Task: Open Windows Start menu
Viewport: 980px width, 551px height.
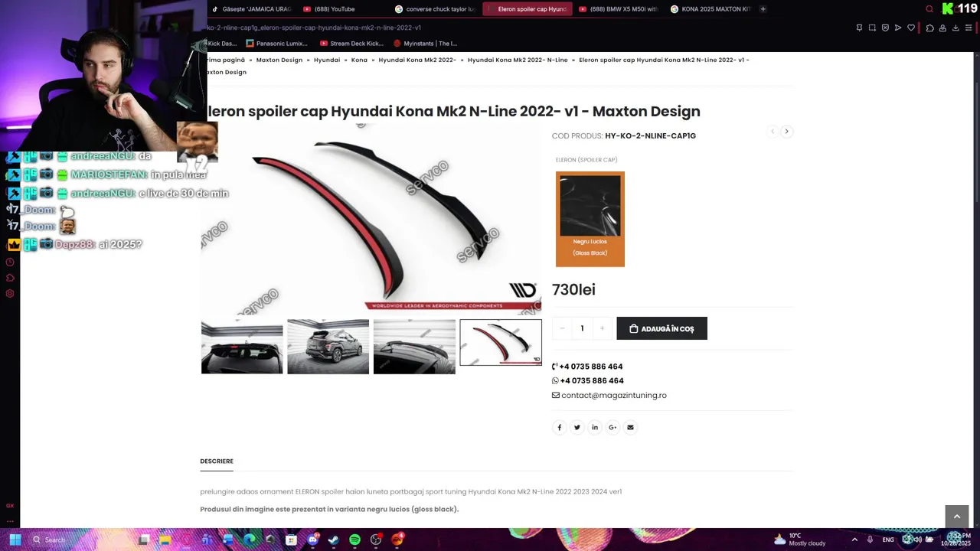Action: click(15, 540)
